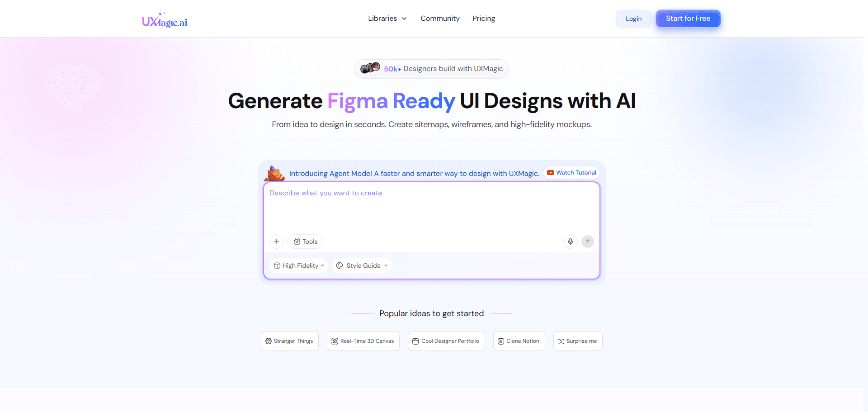This screenshot has height=412, width=868.
Task: Click the UXMagic.ai logo
Action: click(165, 19)
